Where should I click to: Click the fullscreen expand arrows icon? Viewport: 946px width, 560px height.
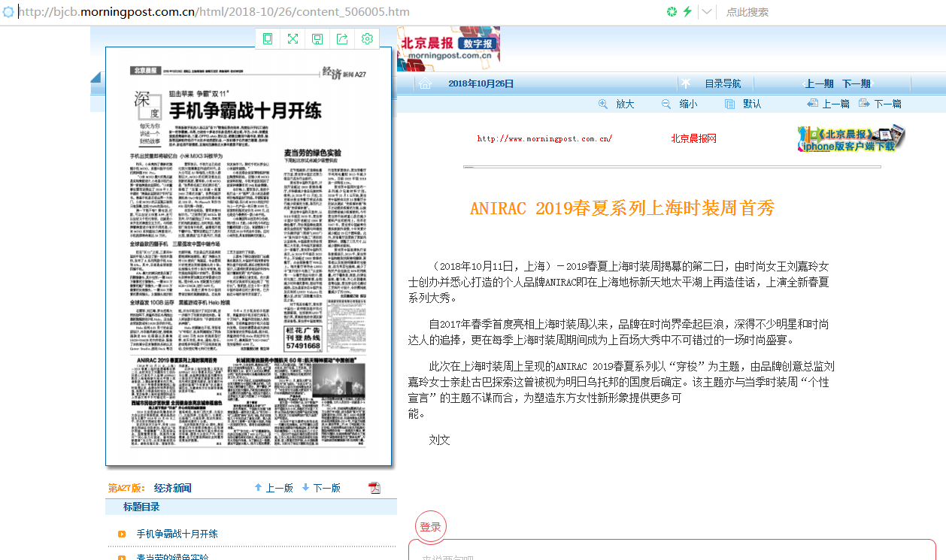coord(293,39)
